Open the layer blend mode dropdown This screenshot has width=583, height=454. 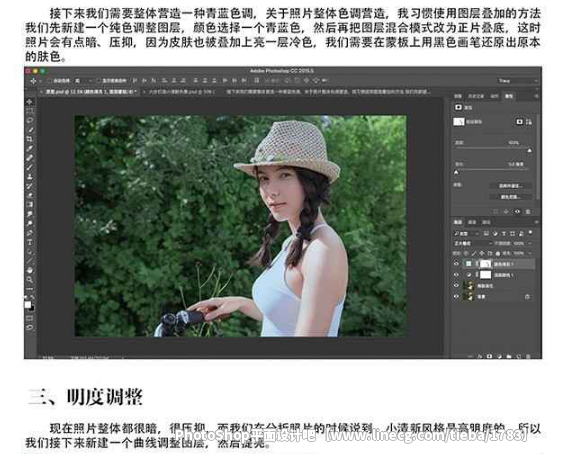(472, 243)
